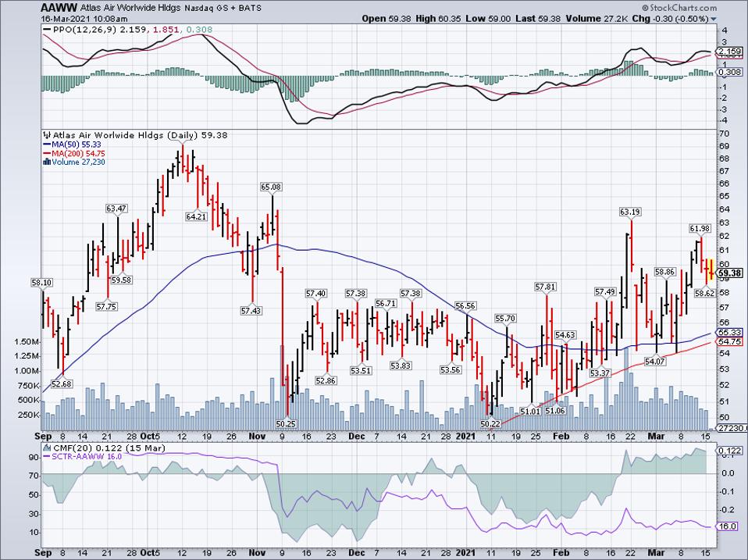
Task: Click the Volume 27.2K header value
Action: pyautogui.click(x=597, y=19)
